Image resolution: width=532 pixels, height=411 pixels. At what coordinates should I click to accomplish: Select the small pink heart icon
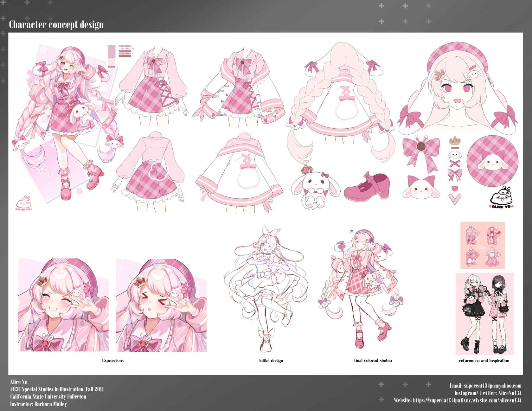455,188
